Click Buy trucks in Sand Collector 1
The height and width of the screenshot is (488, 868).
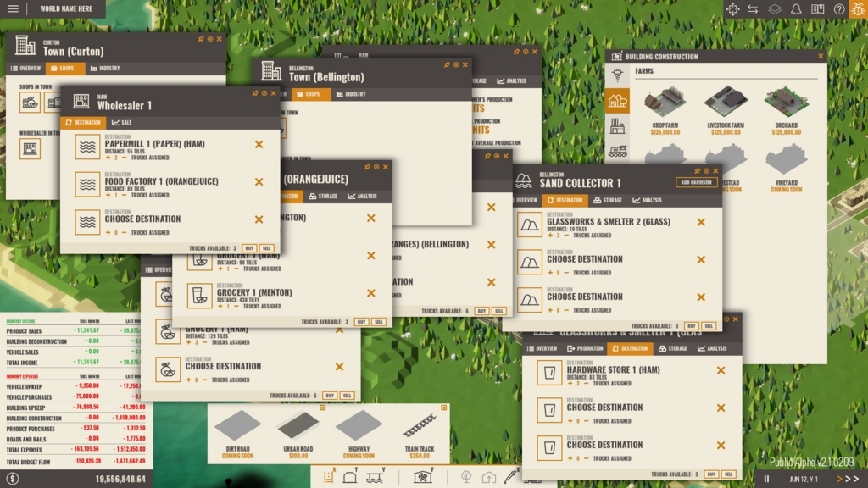(692, 326)
